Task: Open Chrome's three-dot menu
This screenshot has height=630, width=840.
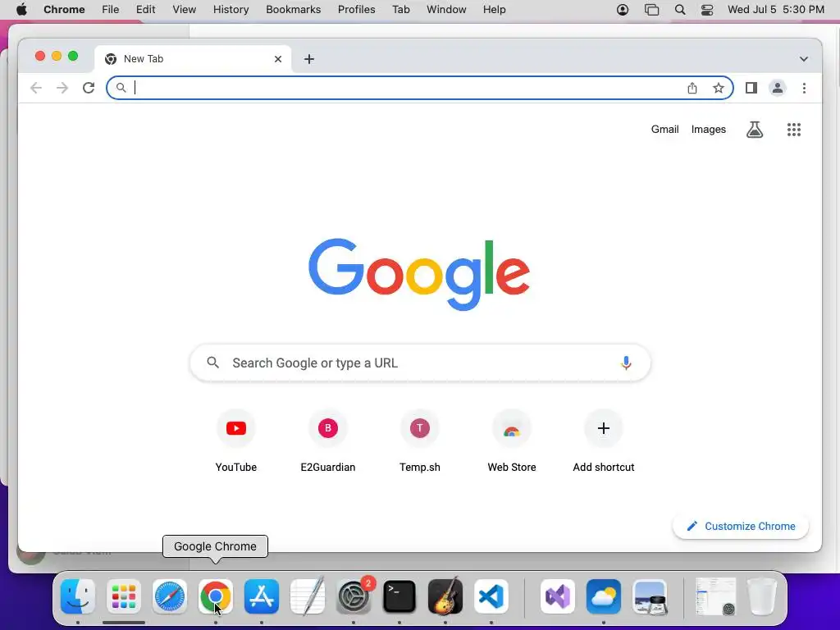Action: point(804,88)
